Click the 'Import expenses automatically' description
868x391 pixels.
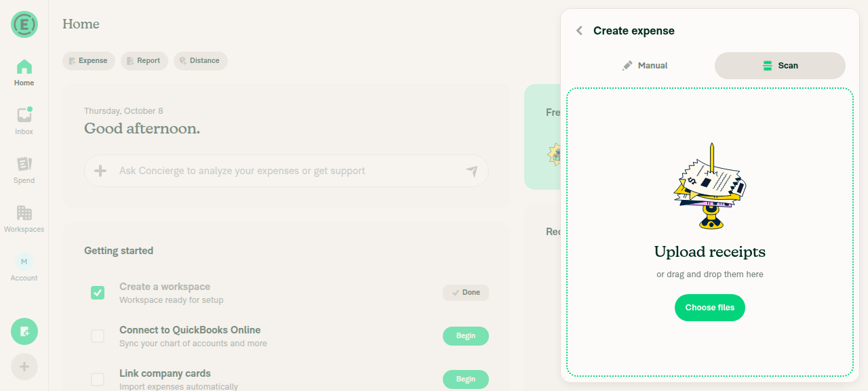tap(178, 387)
